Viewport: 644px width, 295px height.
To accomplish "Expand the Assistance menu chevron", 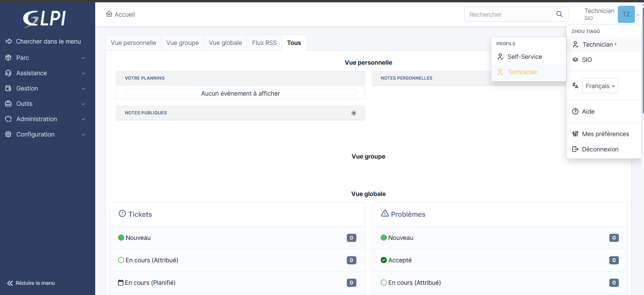I will tap(83, 73).
